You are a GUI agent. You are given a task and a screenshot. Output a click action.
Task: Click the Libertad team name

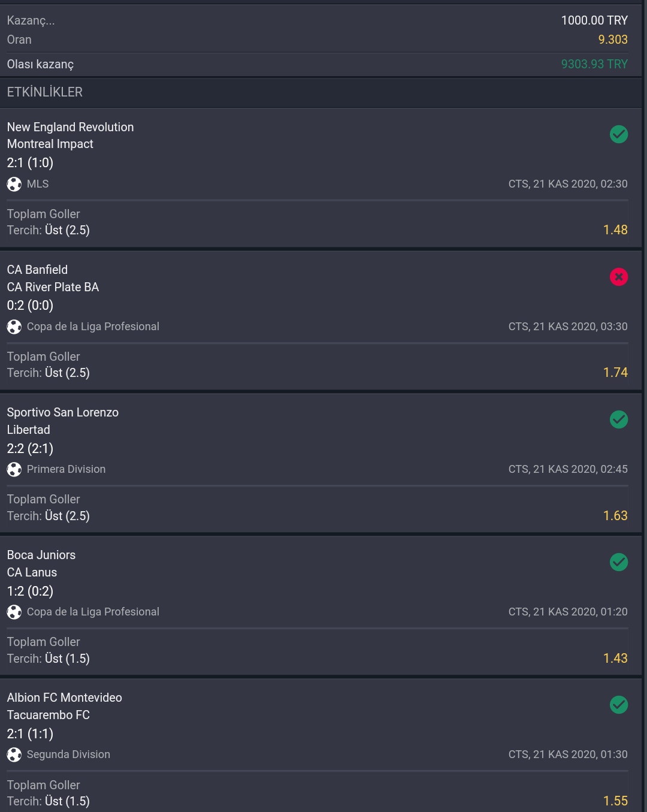pos(28,430)
